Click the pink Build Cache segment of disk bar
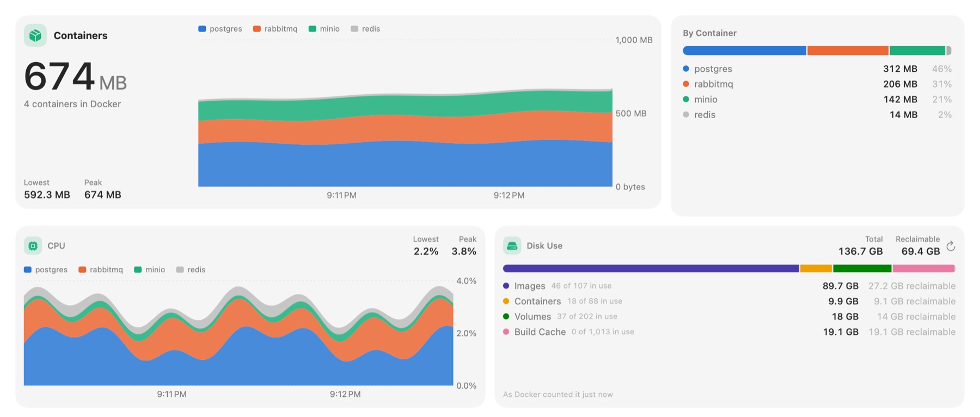 coord(924,268)
